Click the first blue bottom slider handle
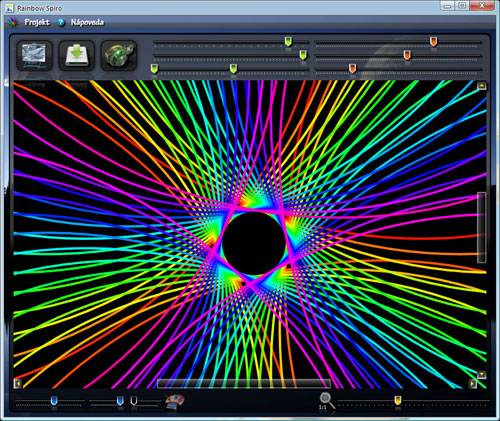Viewport: 500px width, 421px height. [x=54, y=401]
